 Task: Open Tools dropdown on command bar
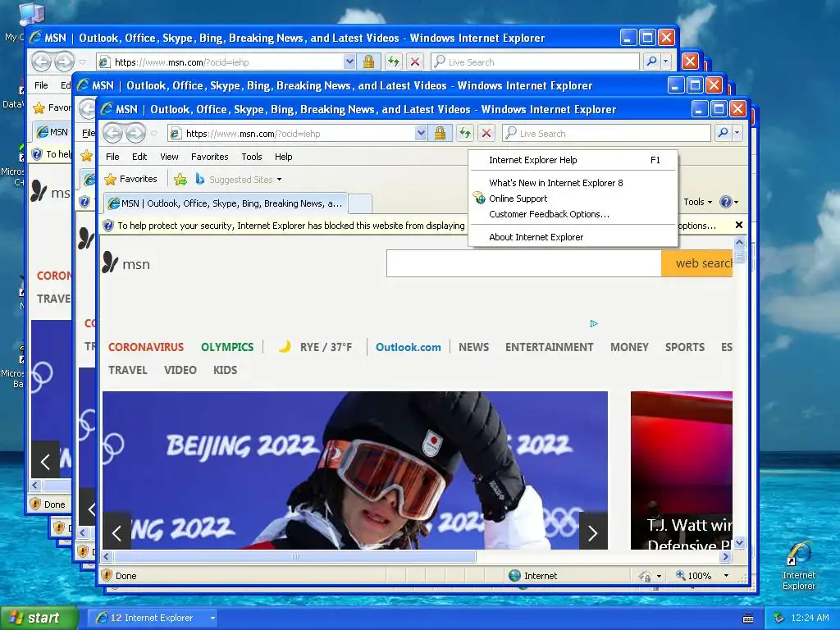point(697,202)
